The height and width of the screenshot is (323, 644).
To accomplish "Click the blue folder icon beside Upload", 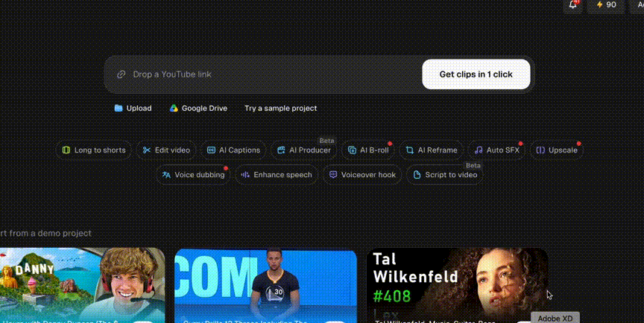I will coord(119,108).
